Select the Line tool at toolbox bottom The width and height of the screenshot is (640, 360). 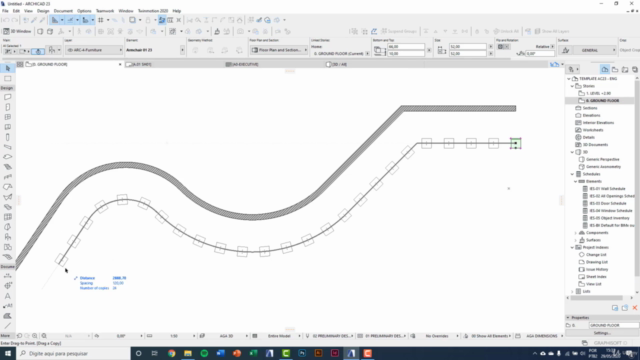click(x=7, y=326)
